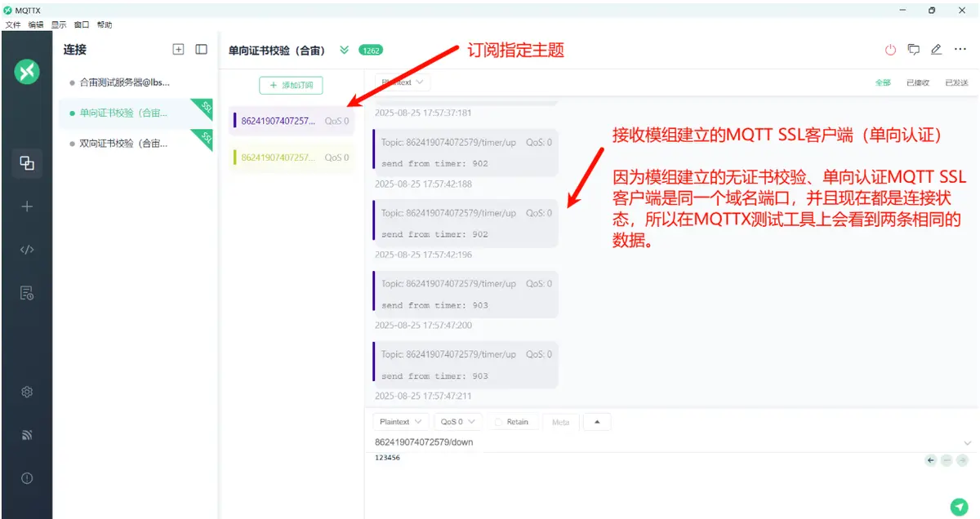Click the feed/updates icon in the sidebar

[x=27, y=436]
